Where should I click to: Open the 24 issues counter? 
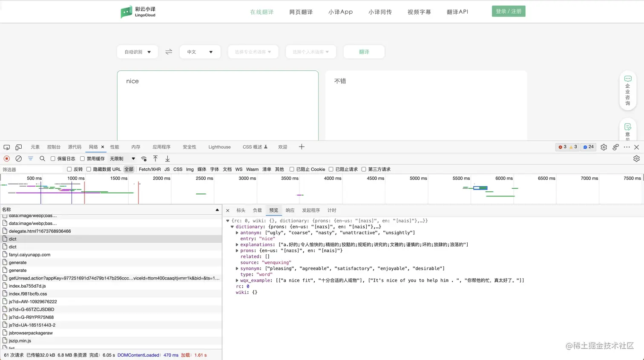click(589, 147)
